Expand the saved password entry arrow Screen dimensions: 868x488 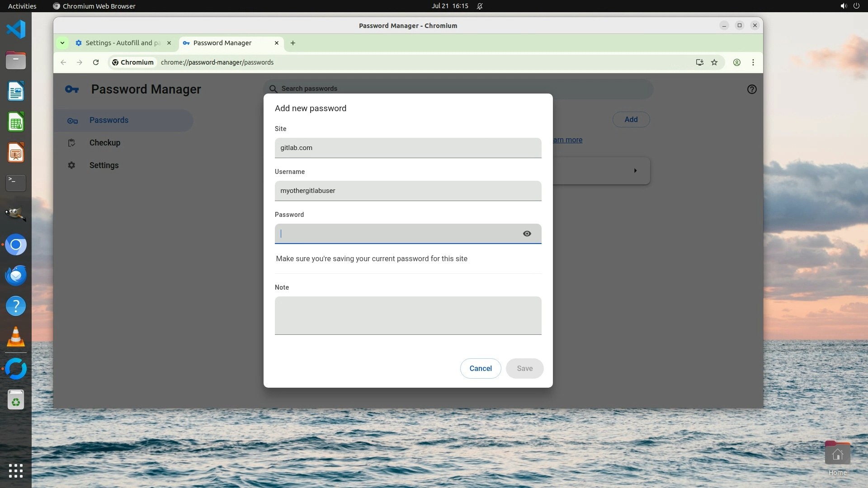pos(635,171)
